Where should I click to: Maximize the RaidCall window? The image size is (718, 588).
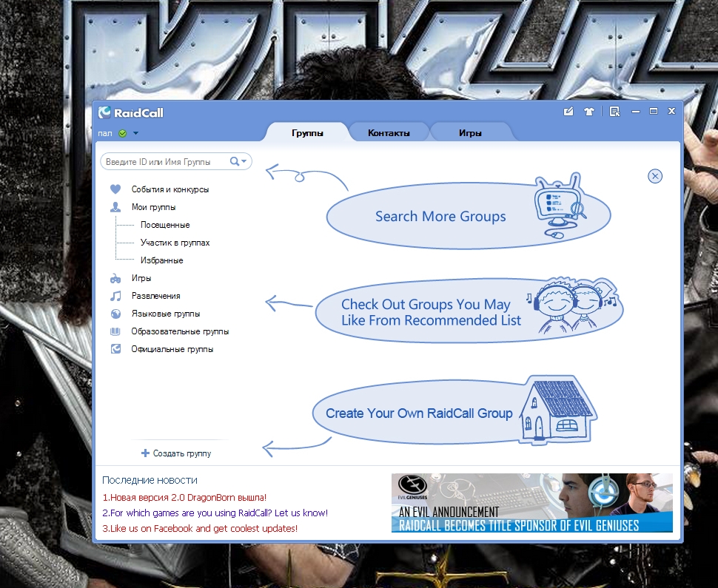[x=654, y=111]
